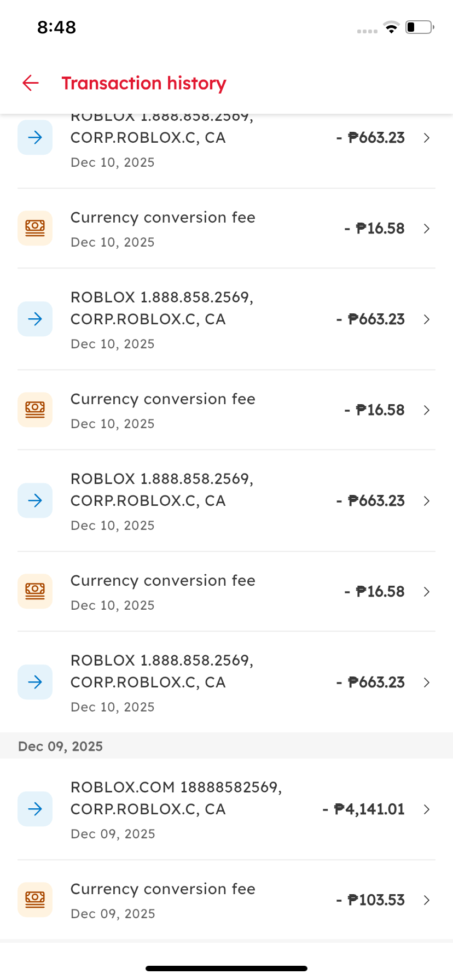
Task: Open details chevron for ₱4,141.01 transaction
Action: click(x=427, y=809)
